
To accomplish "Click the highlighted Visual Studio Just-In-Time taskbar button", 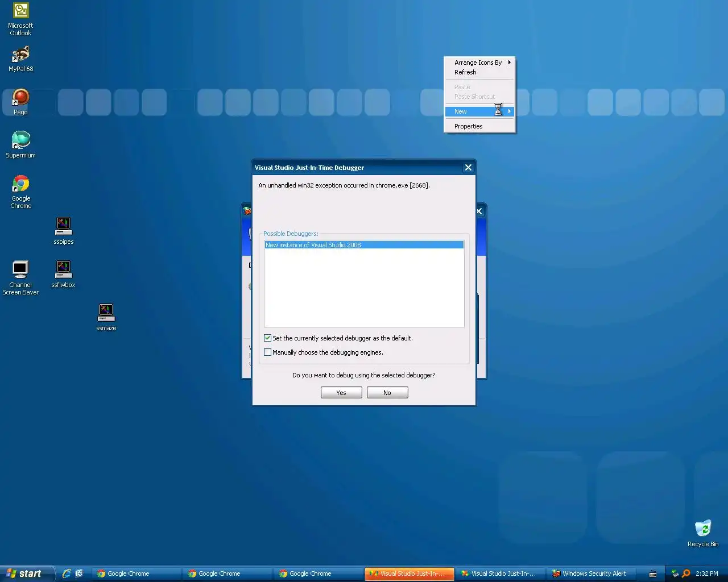I will click(409, 573).
